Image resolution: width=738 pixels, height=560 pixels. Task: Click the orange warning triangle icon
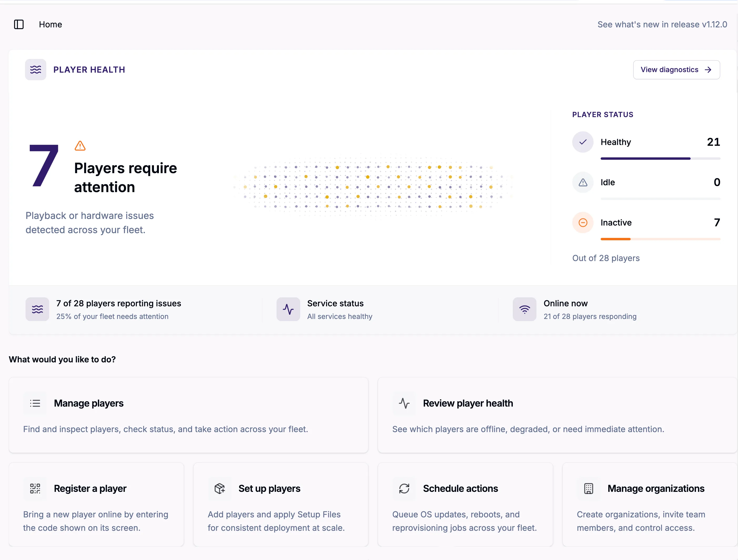(80, 146)
